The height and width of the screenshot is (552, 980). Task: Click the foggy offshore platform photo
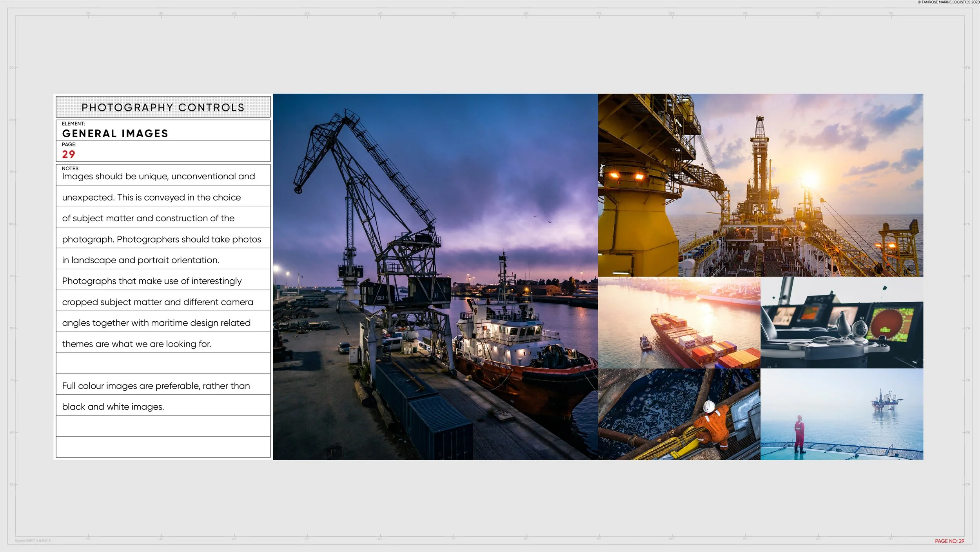(x=842, y=414)
